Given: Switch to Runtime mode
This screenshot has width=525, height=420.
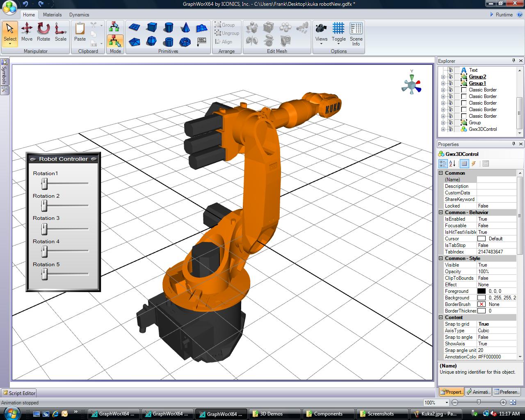Looking at the screenshot, I should [501, 14].
